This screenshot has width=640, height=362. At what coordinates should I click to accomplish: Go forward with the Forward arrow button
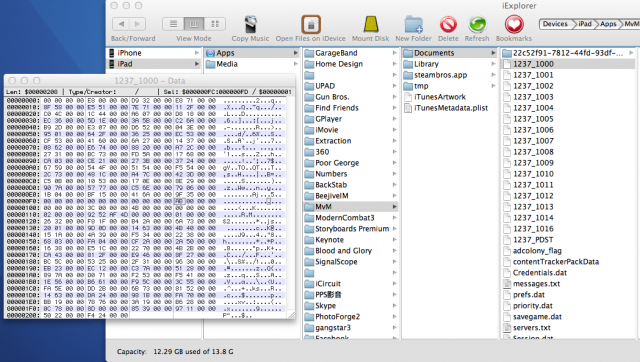coord(138,24)
